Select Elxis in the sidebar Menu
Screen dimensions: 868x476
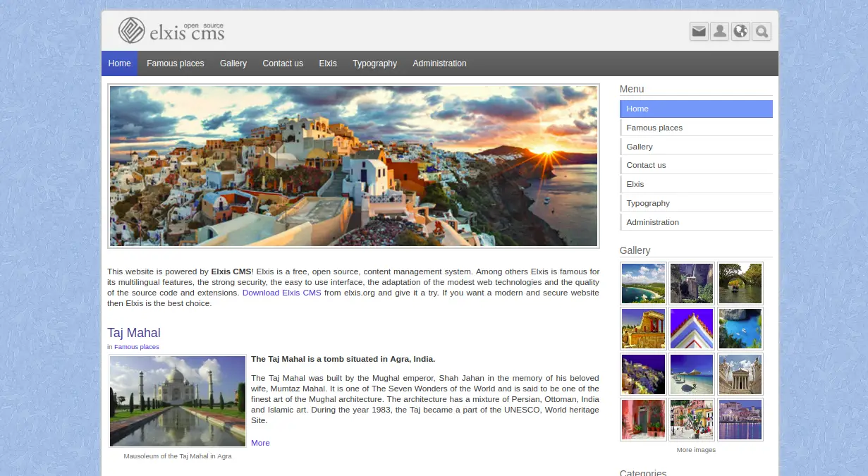pyautogui.click(x=696, y=184)
